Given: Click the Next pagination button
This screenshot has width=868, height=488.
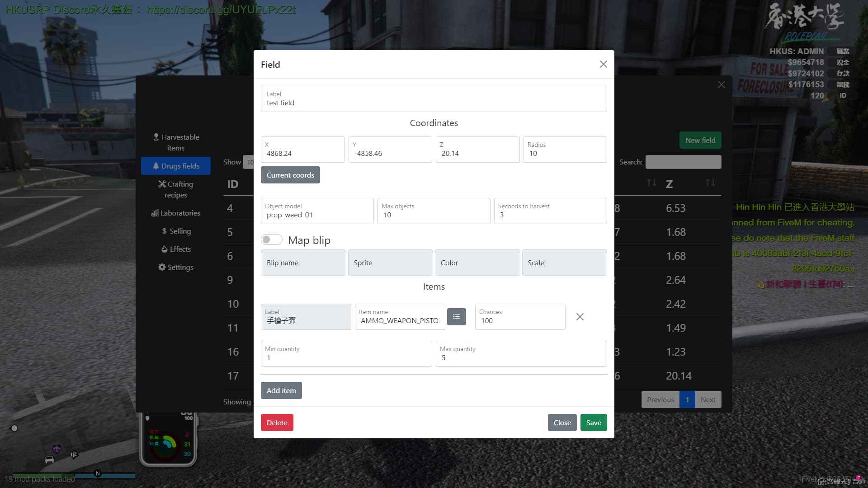Looking at the screenshot, I should 708,399.
